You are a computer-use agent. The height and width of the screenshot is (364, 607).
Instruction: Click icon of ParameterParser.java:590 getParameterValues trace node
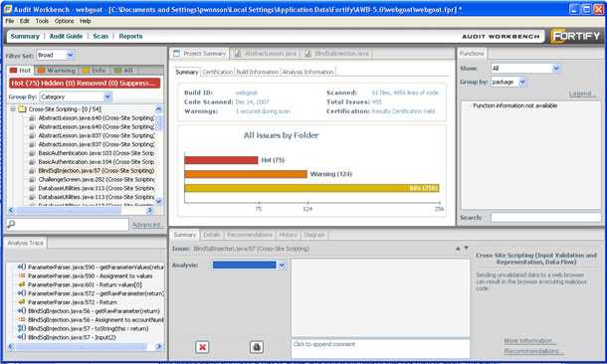click(x=22, y=267)
